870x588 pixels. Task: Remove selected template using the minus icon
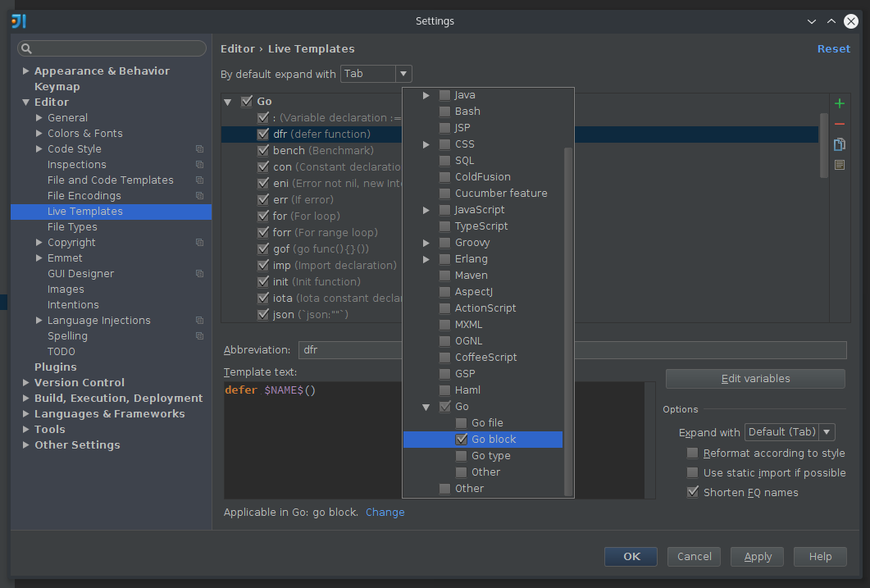839,125
